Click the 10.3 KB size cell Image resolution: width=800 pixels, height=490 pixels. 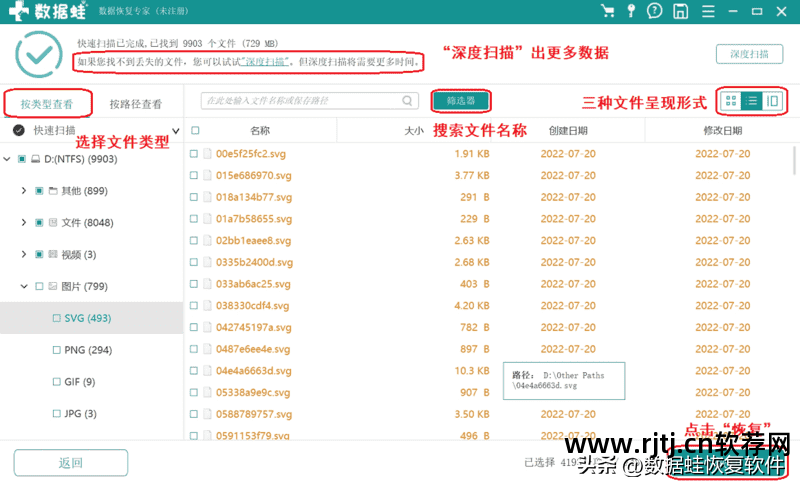(472, 371)
